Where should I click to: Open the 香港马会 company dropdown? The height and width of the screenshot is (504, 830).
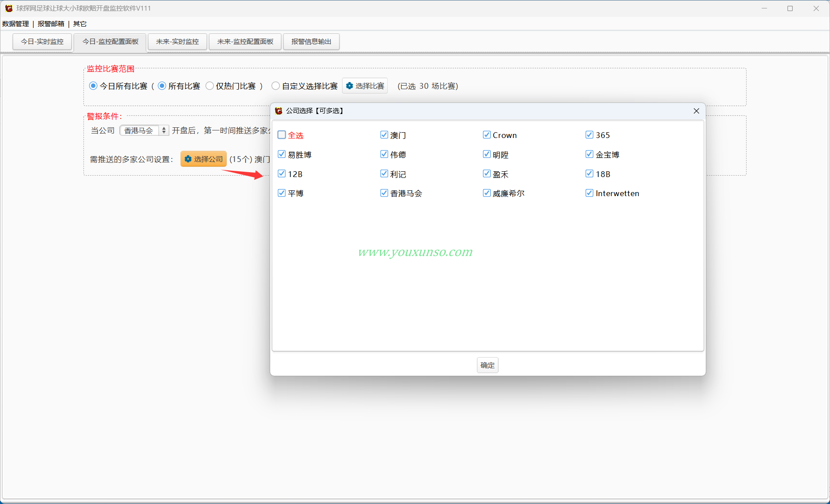[x=145, y=130]
